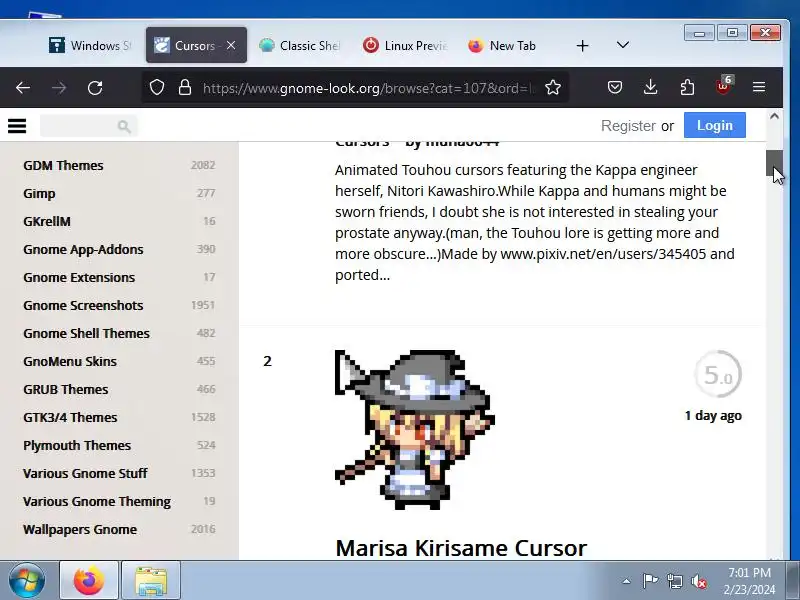The image size is (800, 600).
Task: Show hidden system tray icons
Action: point(626,581)
